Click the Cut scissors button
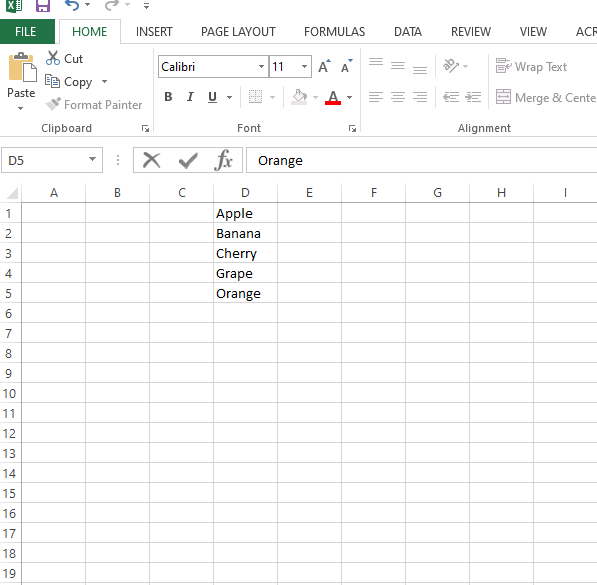The width and height of the screenshot is (597, 585). click(x=64, y=59)
